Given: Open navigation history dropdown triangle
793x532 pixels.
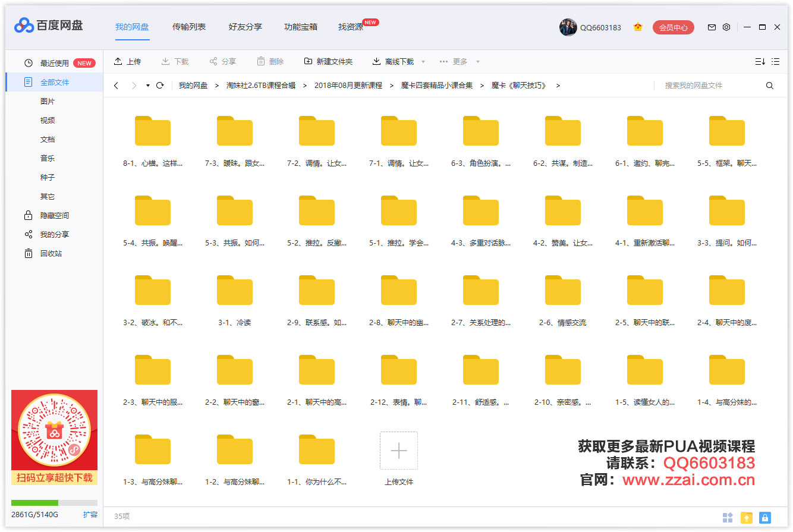Looking at the screenshot, I should pos(148,86).
